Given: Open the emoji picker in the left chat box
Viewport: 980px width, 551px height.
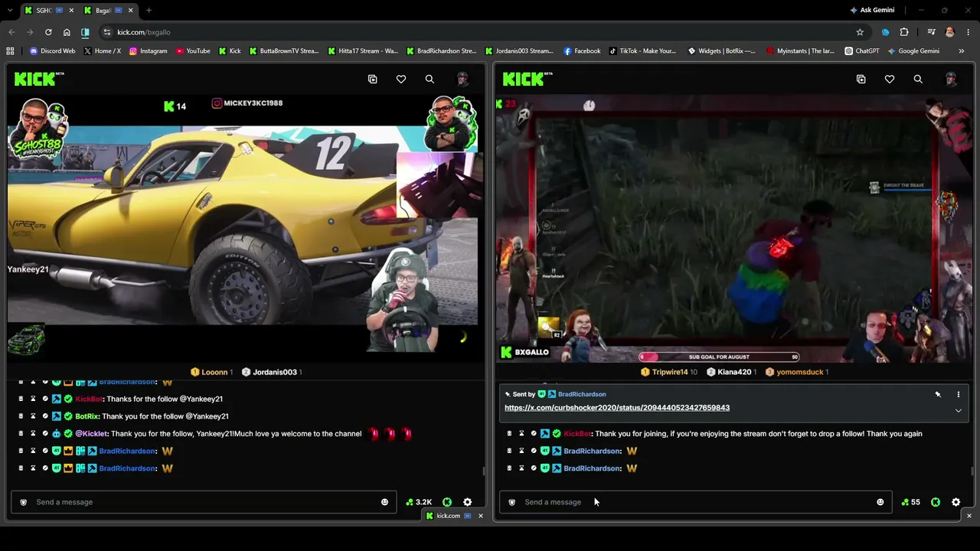Looking at the screenshot, I should coord(384,502).
